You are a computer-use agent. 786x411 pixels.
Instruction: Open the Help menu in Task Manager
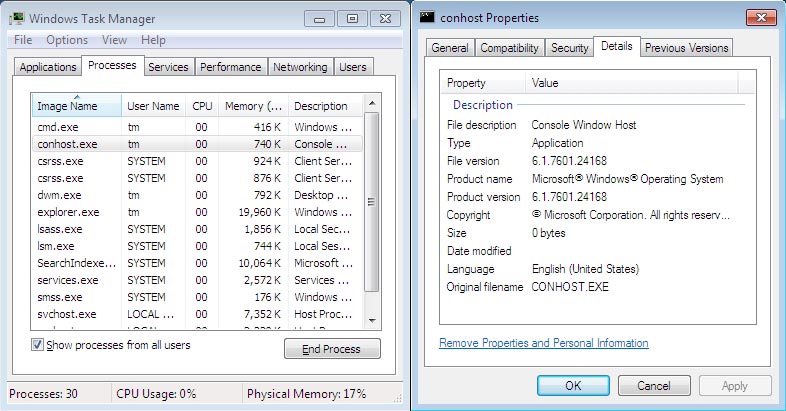(153, 40)
